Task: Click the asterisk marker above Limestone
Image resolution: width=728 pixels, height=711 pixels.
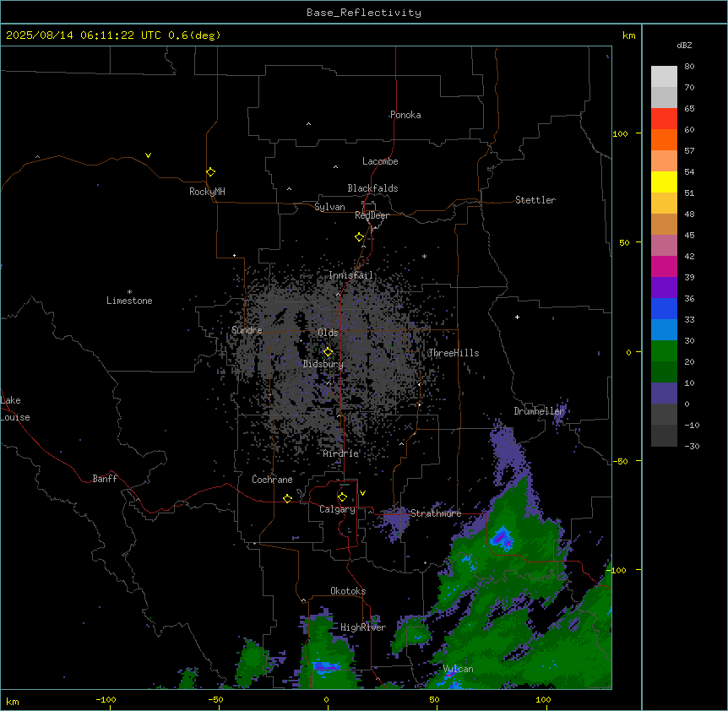Action: tap(129, 291)
